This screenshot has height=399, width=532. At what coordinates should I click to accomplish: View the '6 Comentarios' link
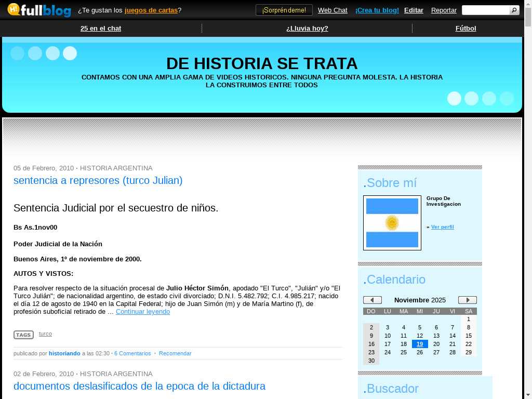click(x=132, y=353)
